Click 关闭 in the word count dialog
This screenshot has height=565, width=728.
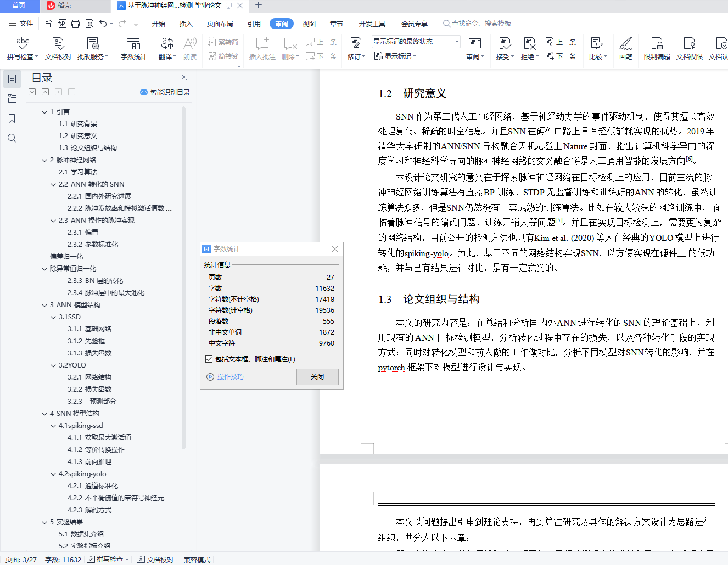[x=317, y=376]
